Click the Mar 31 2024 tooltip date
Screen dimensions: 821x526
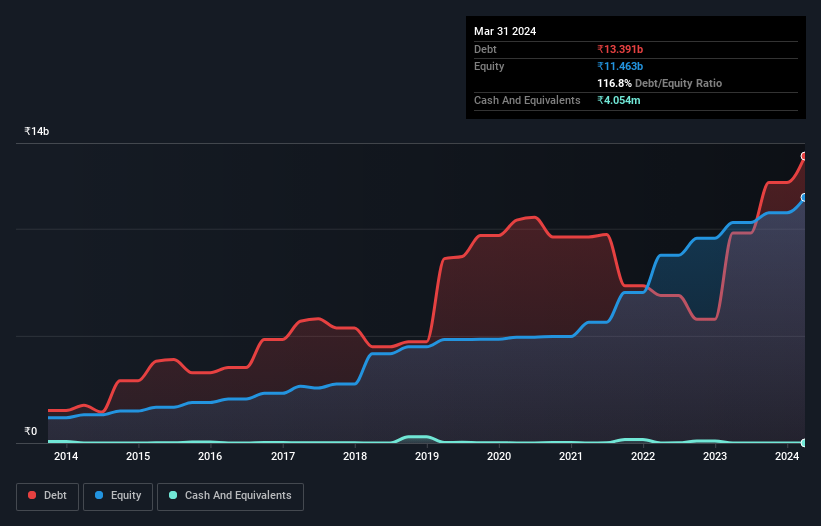coord(505,31)
